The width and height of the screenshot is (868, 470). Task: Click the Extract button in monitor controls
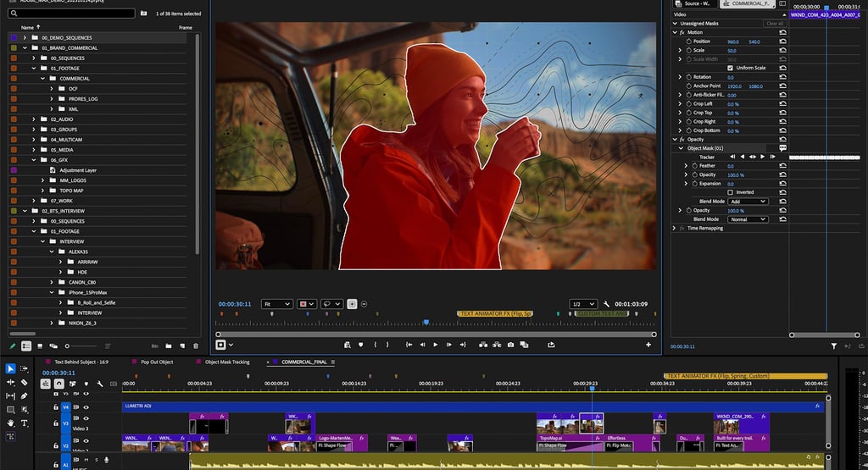[x=497, y=345]
